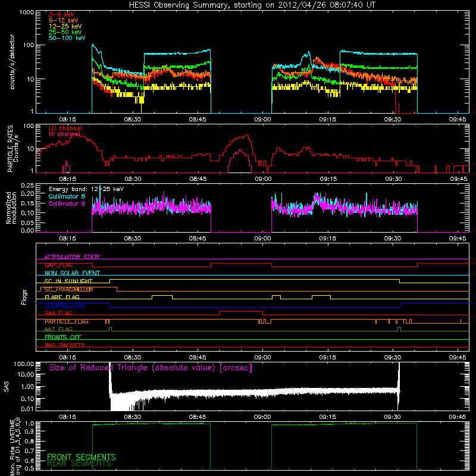This screenshot has height=476, width=476.
Task: Click the 0.7 tick on the livetime axis
Action: pos(30,451)
